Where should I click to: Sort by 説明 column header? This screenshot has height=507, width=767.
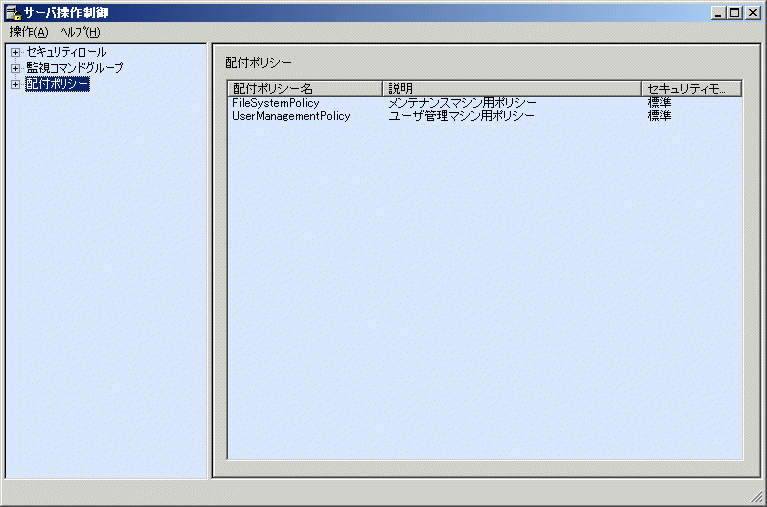512,89
